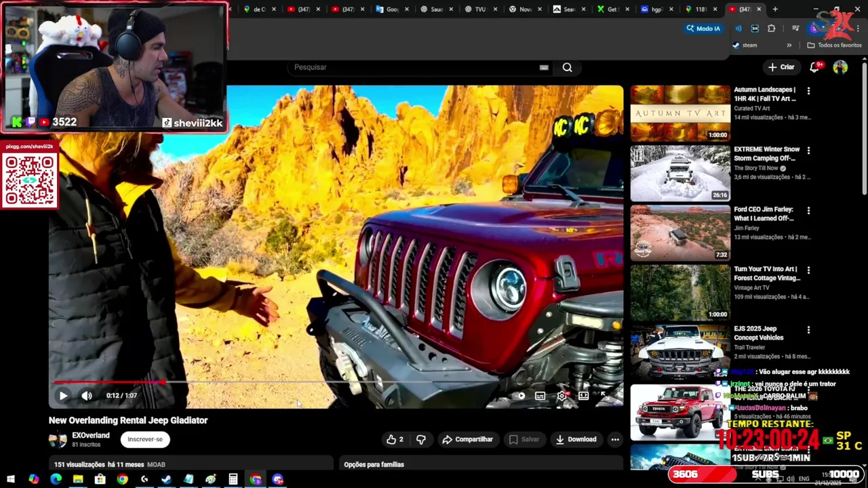Focus the Pesquisar search field
Viewport: 868px width, 488px height.
coord(414,67)
